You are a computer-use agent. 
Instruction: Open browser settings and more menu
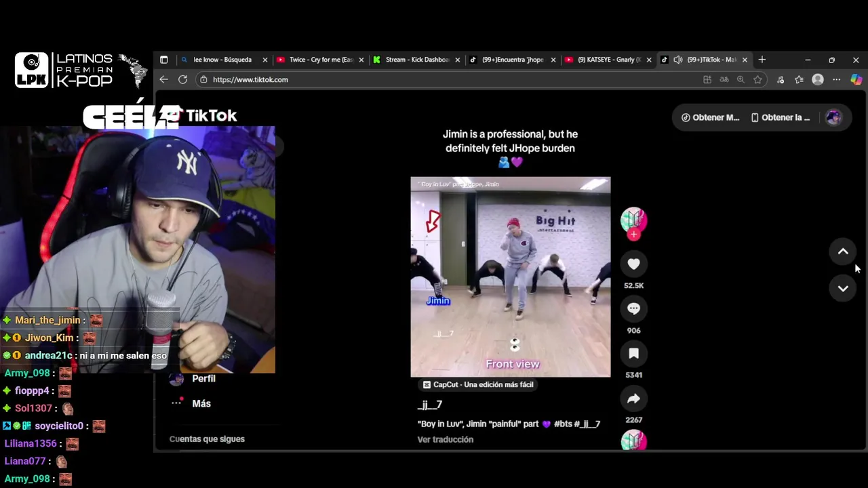pos(837,79)
